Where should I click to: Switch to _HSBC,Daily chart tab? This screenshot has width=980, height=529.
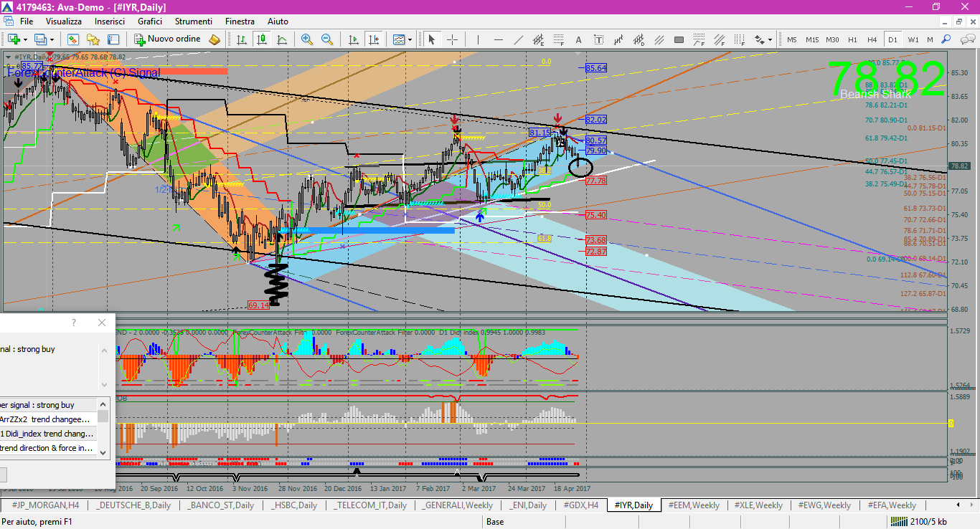[x=294, y=505]
